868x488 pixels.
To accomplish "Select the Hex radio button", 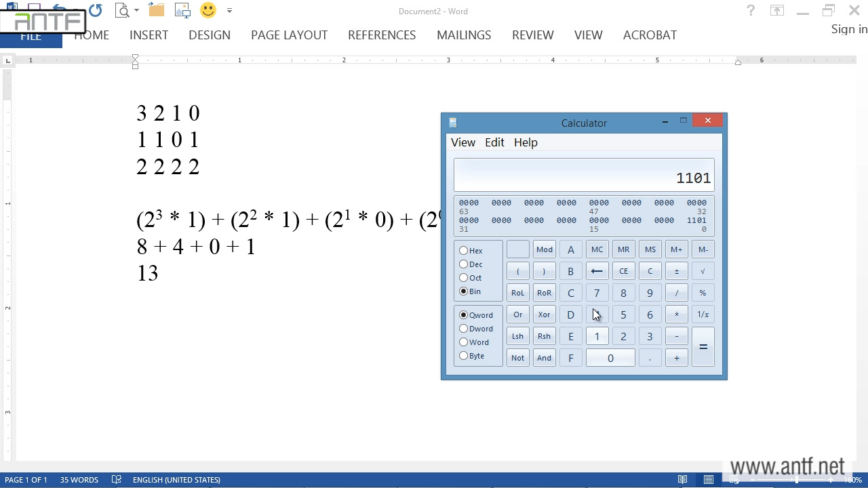I will pos(464,251).
